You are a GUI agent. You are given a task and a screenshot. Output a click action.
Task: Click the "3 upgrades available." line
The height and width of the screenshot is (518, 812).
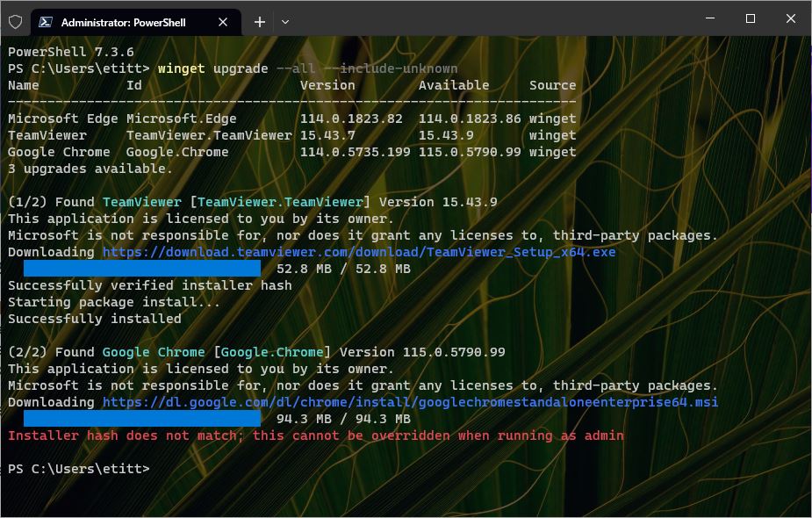[90, 169]
